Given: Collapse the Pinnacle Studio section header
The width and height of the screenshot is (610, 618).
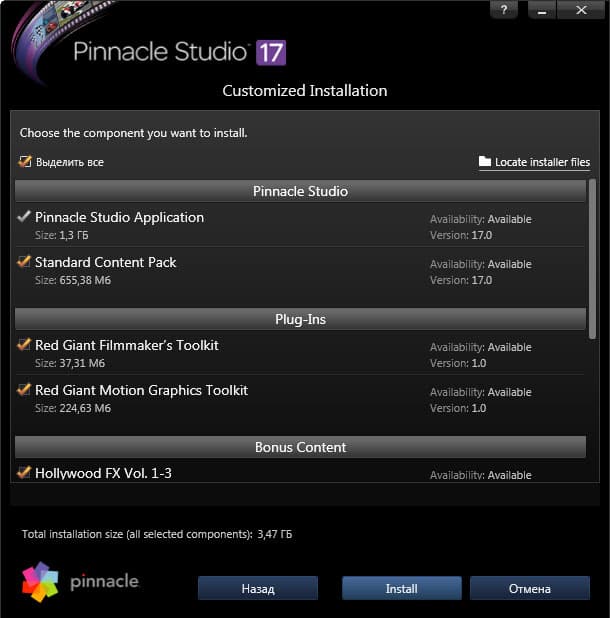Looking at the screenshot, I should pos(300,191).
